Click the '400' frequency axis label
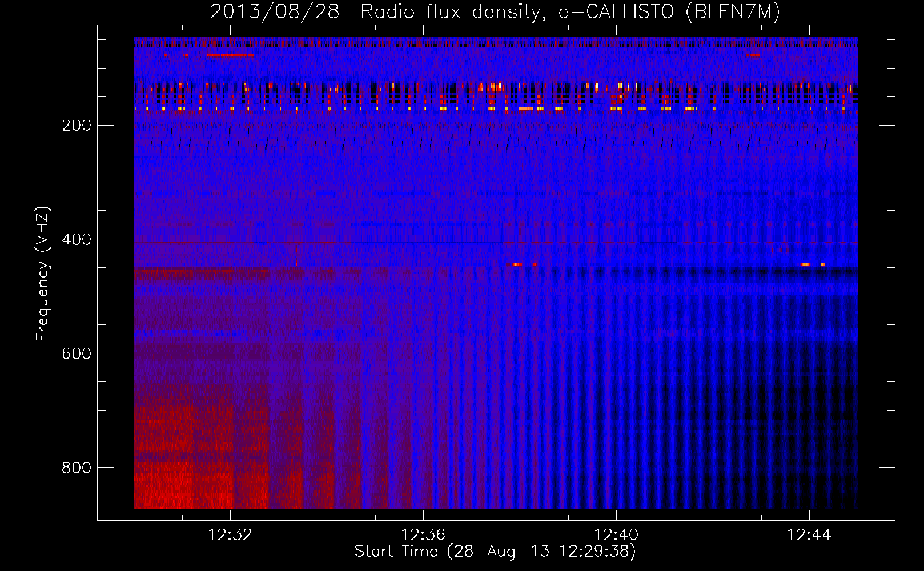The image size is (924, 571). coord(76,239)
